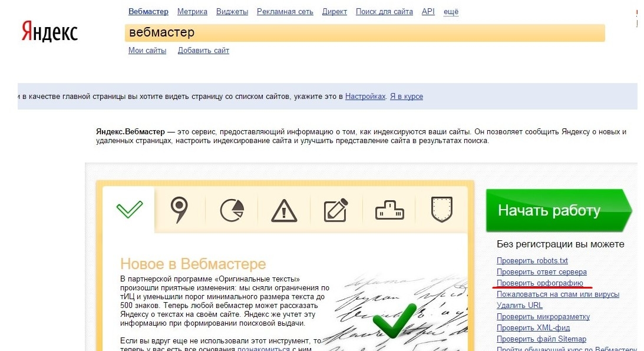Open the warning triangle tab icon
The height and width of the screenshot is (351, 644).
(284, 211)
